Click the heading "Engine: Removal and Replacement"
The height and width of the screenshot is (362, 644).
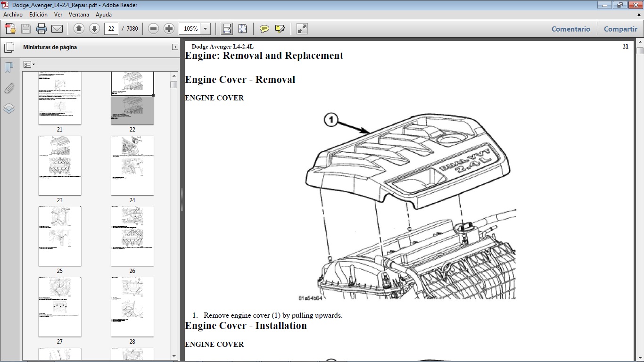[264, 56]
